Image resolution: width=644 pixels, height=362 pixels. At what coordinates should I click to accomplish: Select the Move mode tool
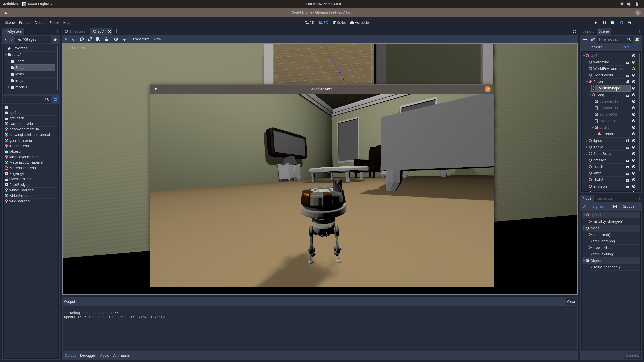(x=74, y=39)
